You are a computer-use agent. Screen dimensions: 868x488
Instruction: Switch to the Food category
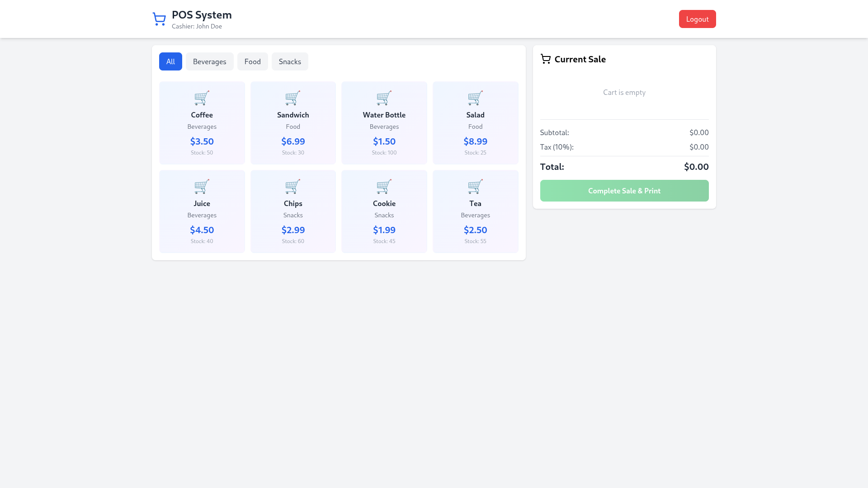coord(252,61)
